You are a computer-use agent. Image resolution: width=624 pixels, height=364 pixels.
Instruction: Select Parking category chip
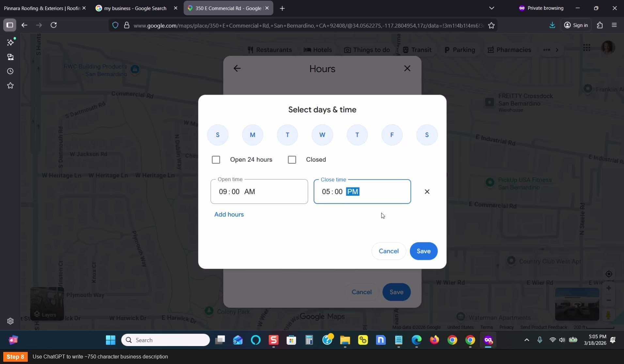coord(460,50)
